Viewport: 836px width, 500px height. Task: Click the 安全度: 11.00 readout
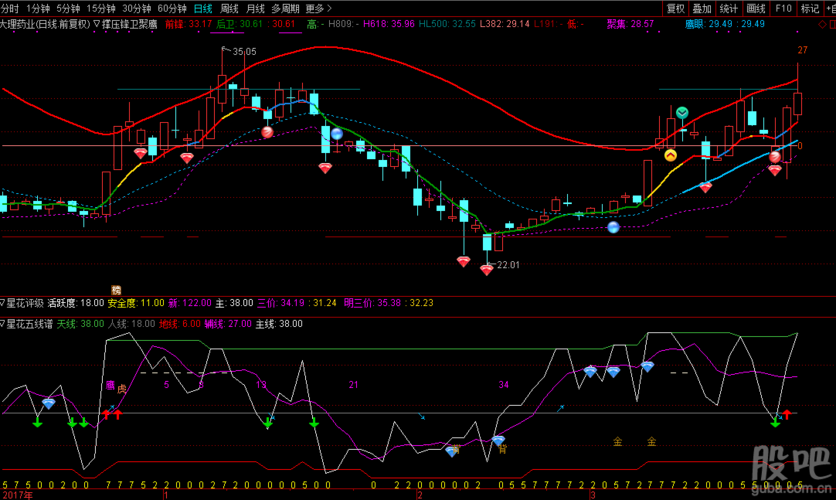point(136,303)
